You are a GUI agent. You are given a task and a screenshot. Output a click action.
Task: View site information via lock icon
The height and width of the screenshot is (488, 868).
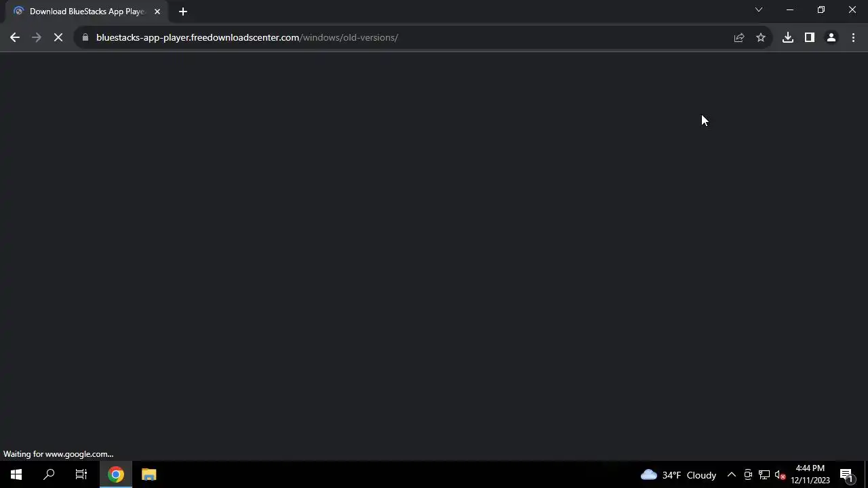click(x=85, y=38)
